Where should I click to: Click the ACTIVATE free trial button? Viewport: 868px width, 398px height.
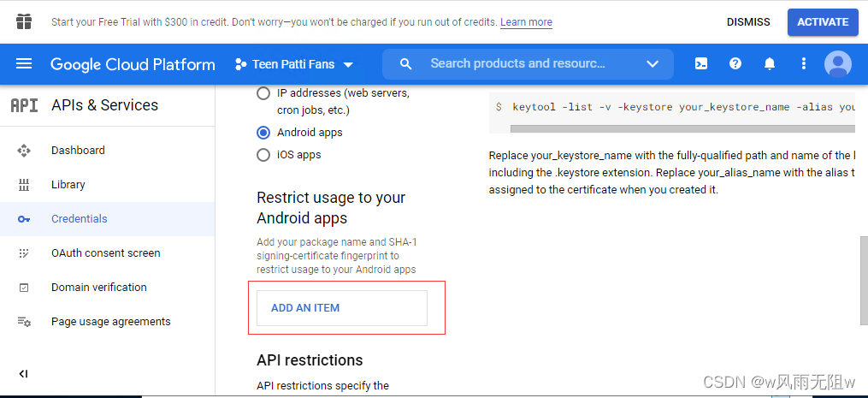[x=822, y=22]
